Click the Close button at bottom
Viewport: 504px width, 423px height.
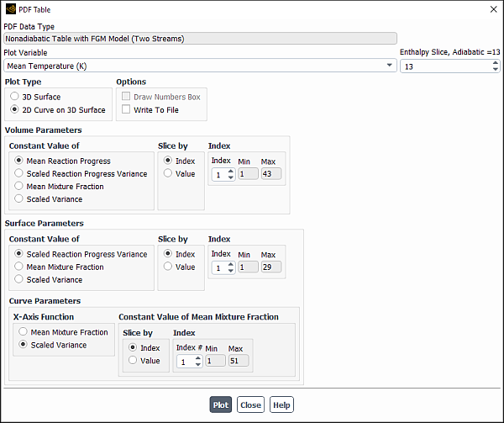(x=250, y=404)
